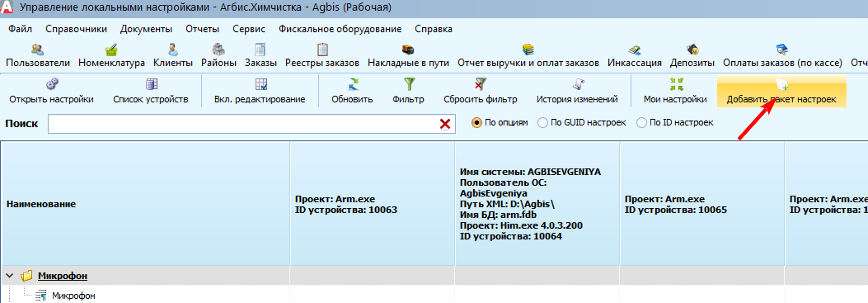Click the Наименование column header

pos(146,204)
